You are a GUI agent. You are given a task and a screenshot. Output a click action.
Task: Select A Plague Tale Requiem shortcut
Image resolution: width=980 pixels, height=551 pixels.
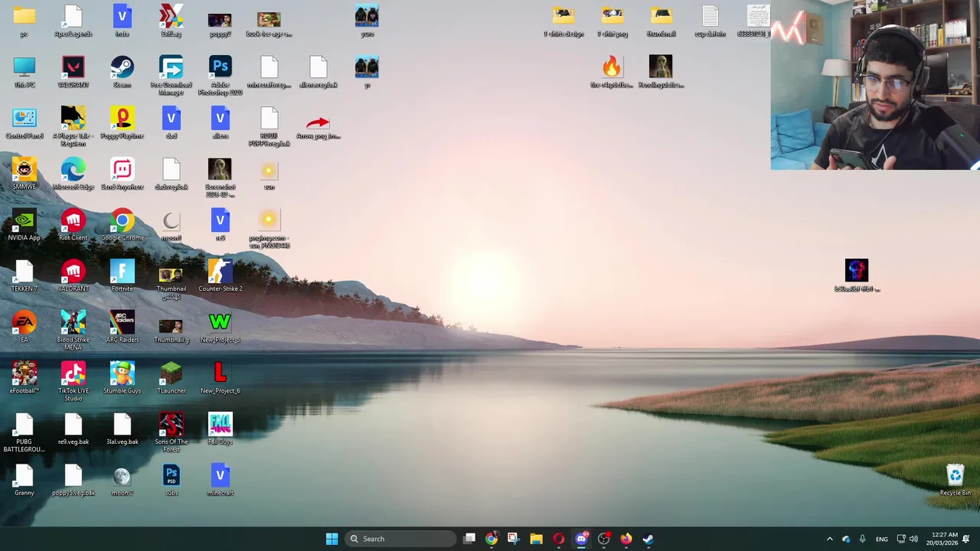coord(73,126)
